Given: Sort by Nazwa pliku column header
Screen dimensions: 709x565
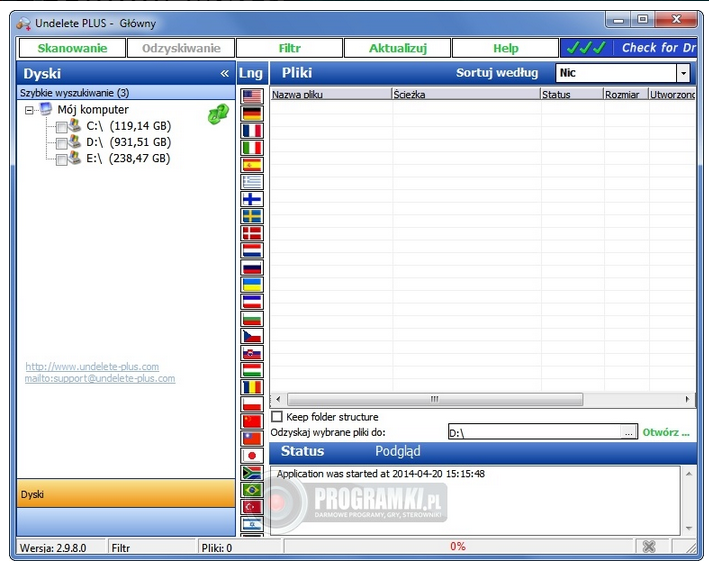Looking at the screenshot, I should coord(331,94).
